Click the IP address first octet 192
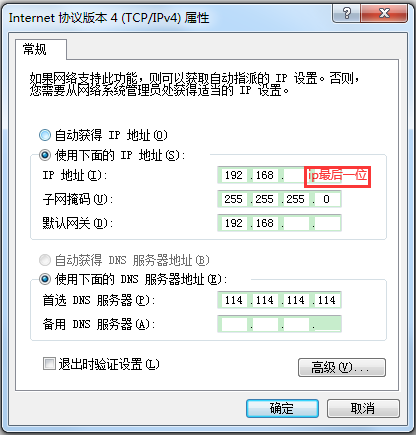The height and width of the screenshot is (435, 416). (x=233, y=175)
